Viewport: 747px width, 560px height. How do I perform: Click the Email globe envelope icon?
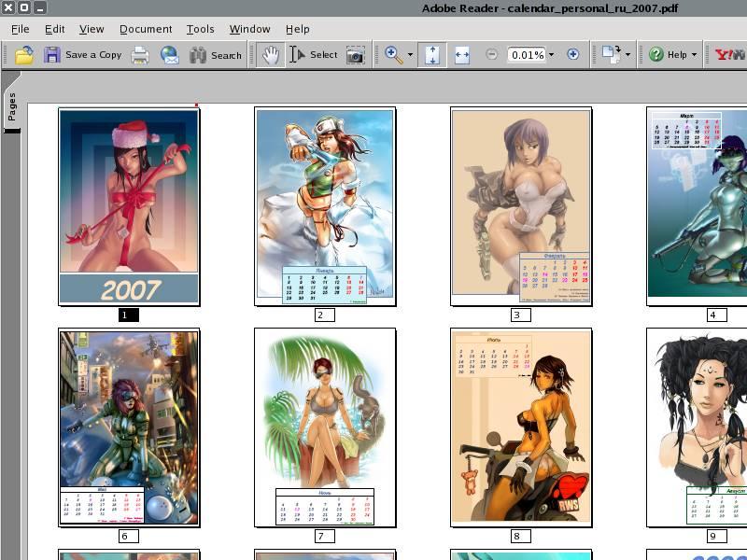[170, 55]
